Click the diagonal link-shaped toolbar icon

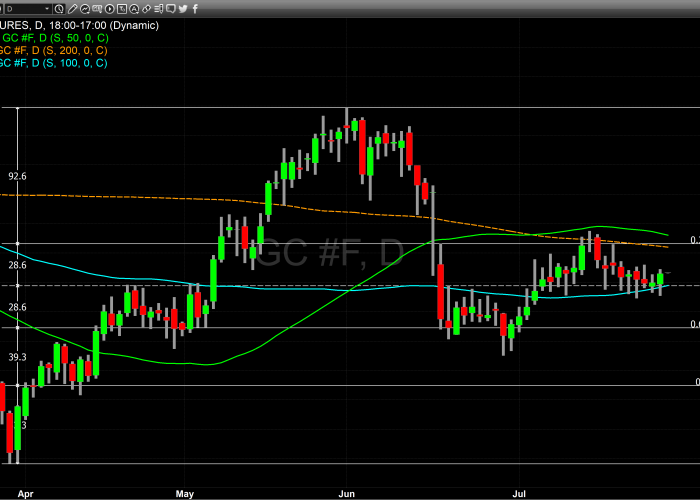coord(146,9)
